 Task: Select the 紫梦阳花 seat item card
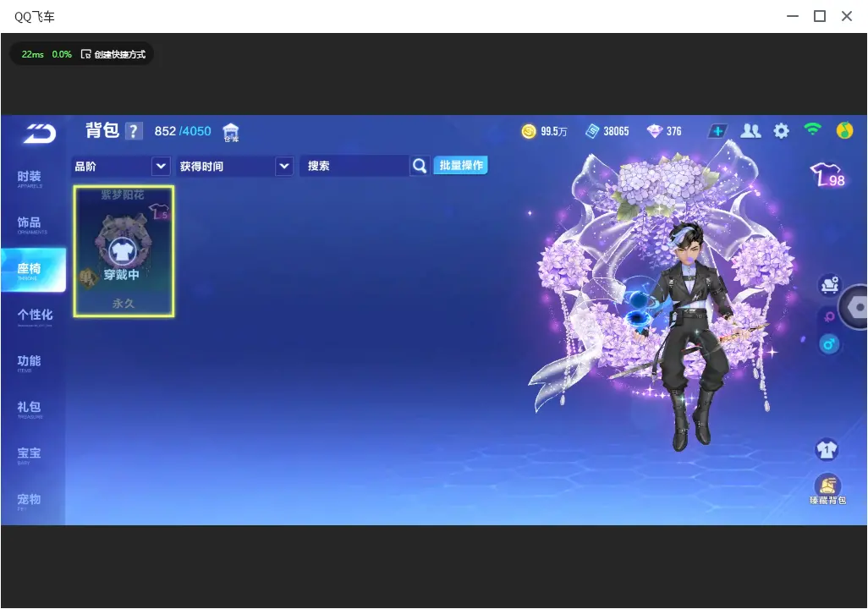pyautogui.click(x=124, y=251)
